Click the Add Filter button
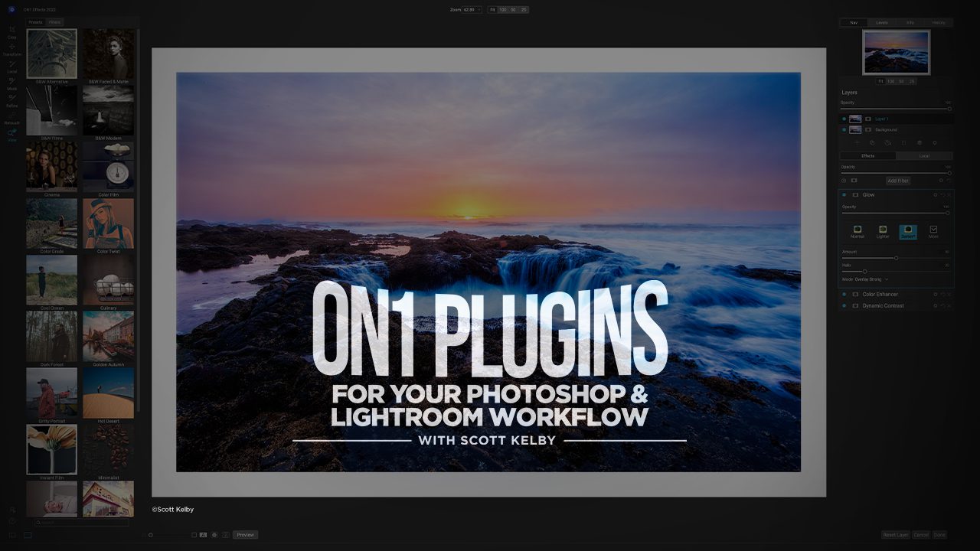 click(897, 181)
